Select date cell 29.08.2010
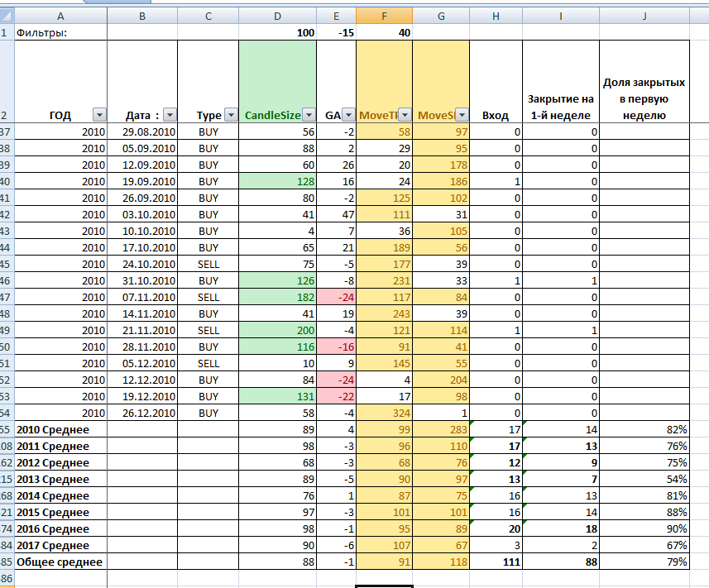709x588 pixels. (x=142, y=132)
